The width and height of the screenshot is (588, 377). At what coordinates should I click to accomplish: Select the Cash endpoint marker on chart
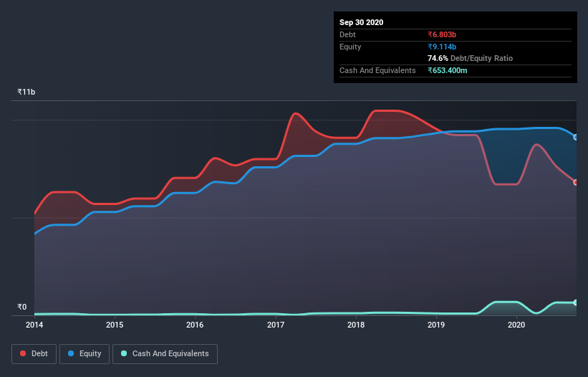[576, 302]
